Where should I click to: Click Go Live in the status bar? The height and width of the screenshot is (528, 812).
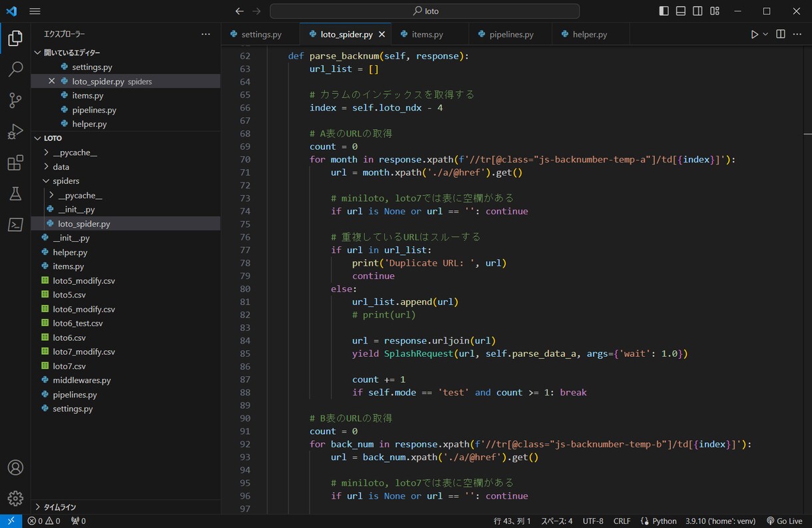click(x=784, y=521)
